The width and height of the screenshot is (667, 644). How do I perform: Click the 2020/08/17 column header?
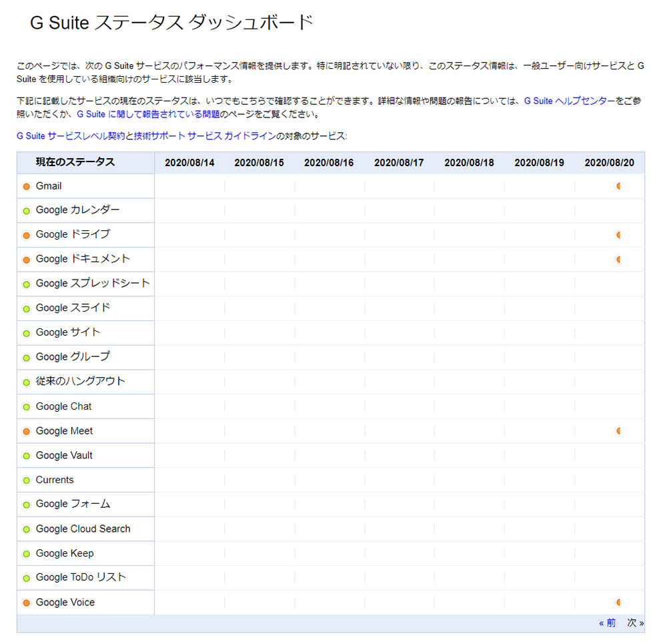(x=399, y=163)
